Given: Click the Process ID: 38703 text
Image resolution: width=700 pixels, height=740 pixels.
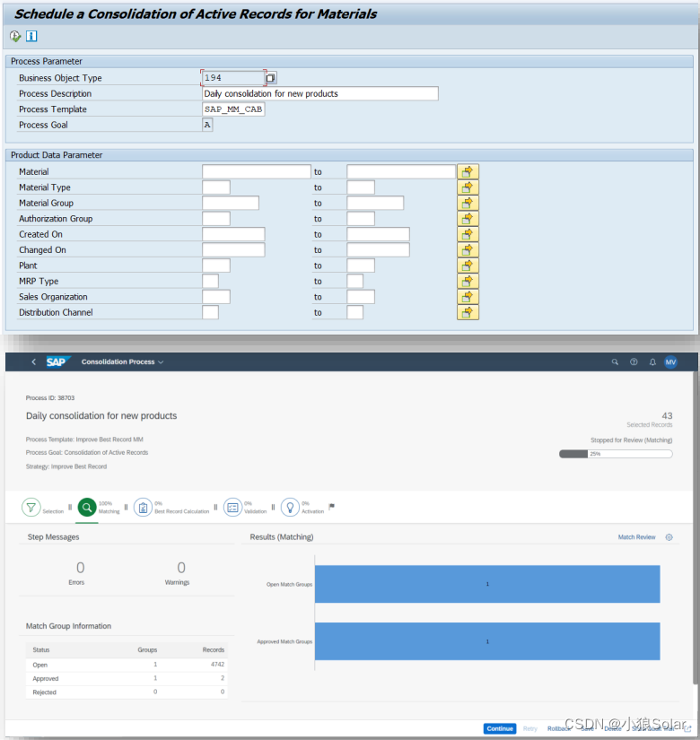Looking at the screenshot, I should 50,398.
